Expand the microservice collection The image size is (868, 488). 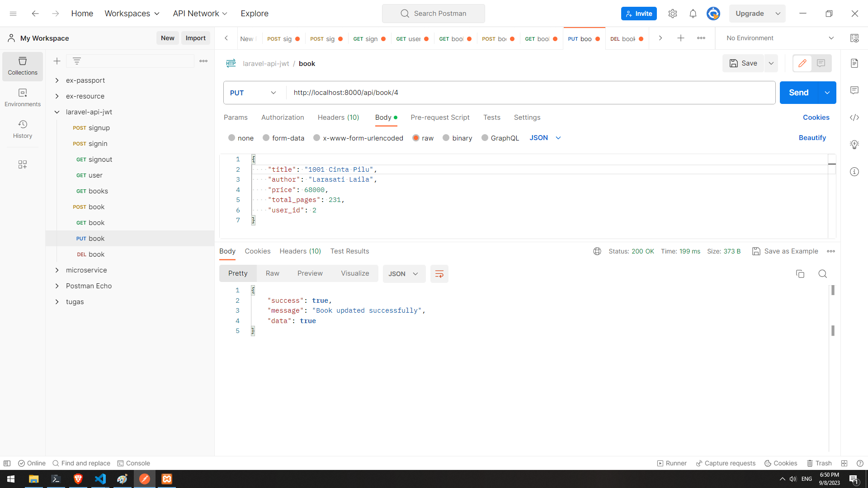[x=57, y=270]
